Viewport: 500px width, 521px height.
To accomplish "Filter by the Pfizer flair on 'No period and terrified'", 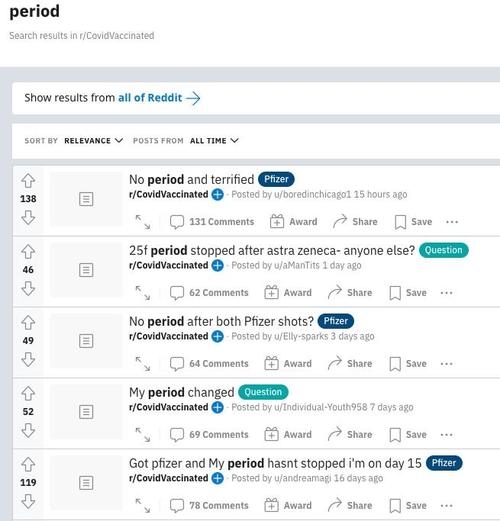I will [x=276, y=179].
